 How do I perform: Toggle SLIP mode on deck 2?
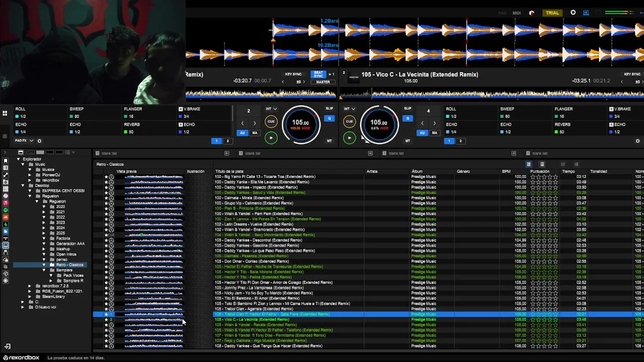pos(408,108)
